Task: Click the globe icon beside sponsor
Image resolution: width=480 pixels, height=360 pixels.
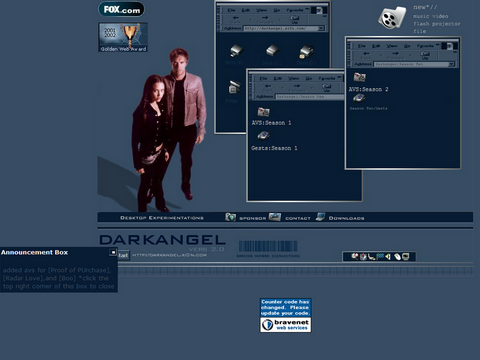Action: coord(230,217)
